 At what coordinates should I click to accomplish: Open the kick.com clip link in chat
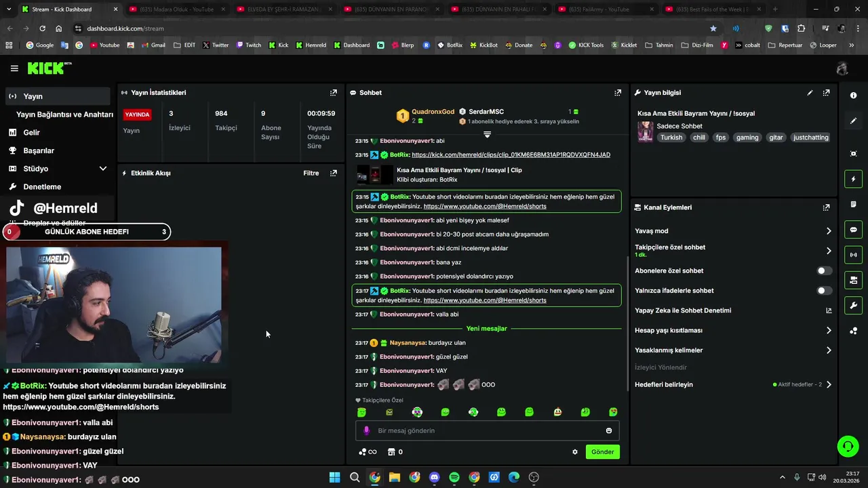pyautogui.click(x=511, y=155)
